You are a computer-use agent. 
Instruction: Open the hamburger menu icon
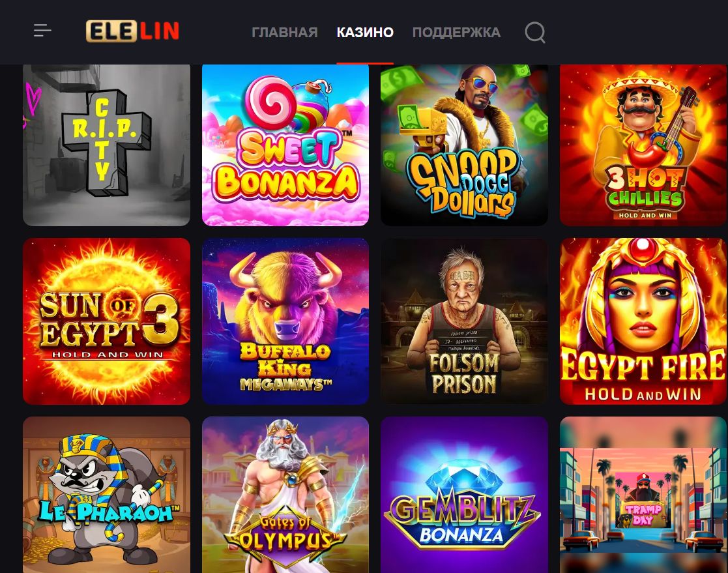point(42,31)
